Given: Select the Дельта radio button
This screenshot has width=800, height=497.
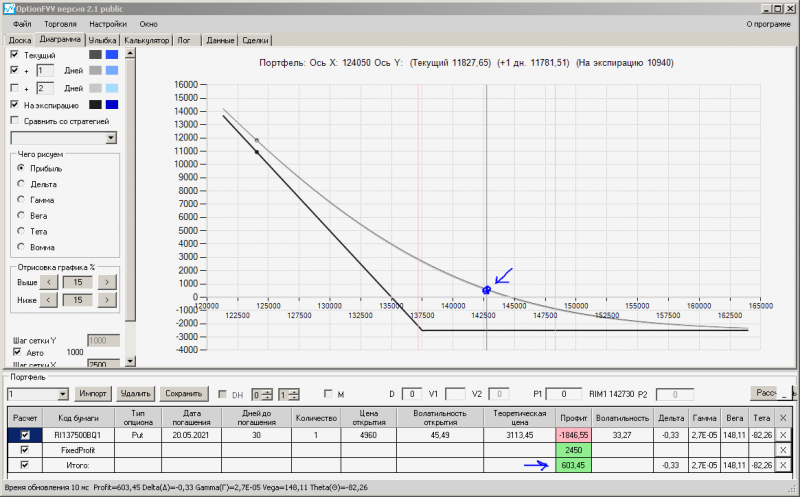Looking at the screenshot, I should [x=21, y=184].
